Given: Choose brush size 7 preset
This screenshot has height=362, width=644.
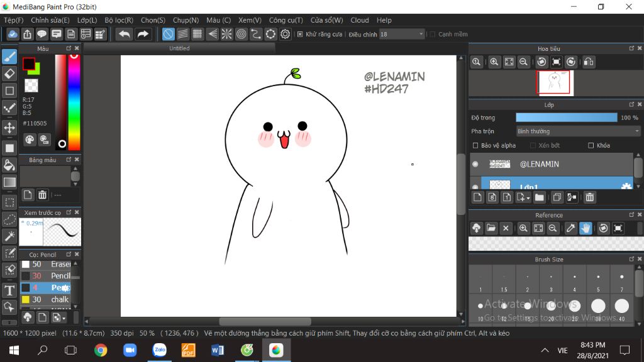Looking at the screenshot, I should click(x=622, y=280).
